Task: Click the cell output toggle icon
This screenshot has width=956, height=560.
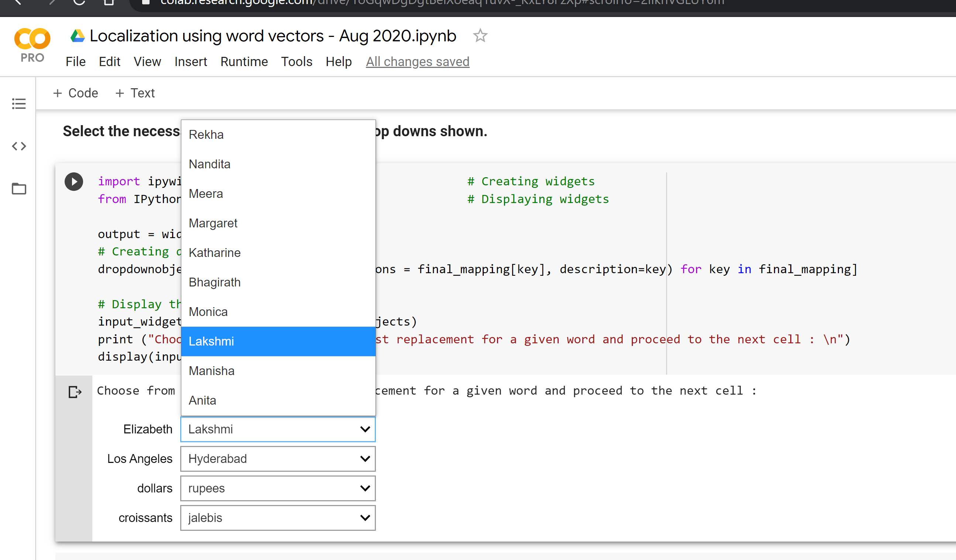Action: pyautogui.click(x=75, y=392)
